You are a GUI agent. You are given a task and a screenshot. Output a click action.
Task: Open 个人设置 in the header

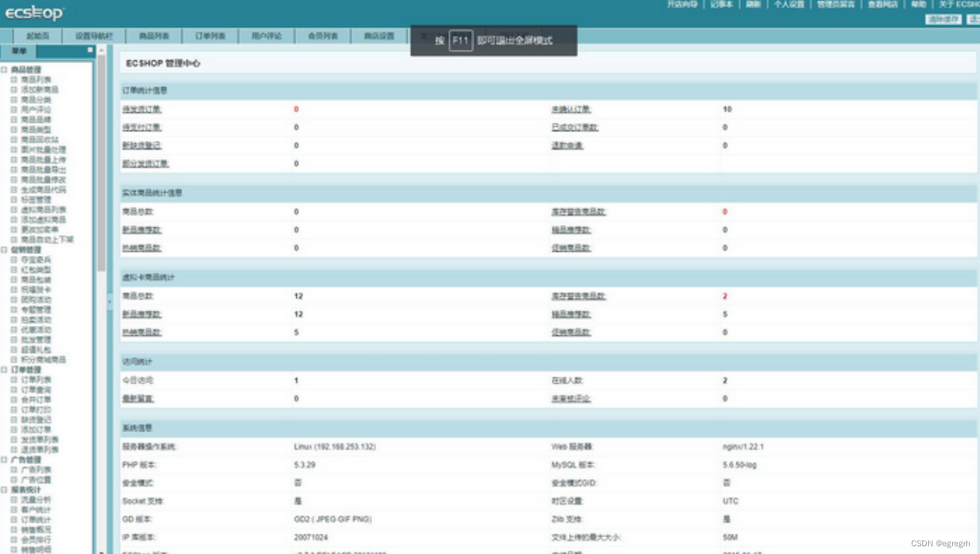coord(788,5)
